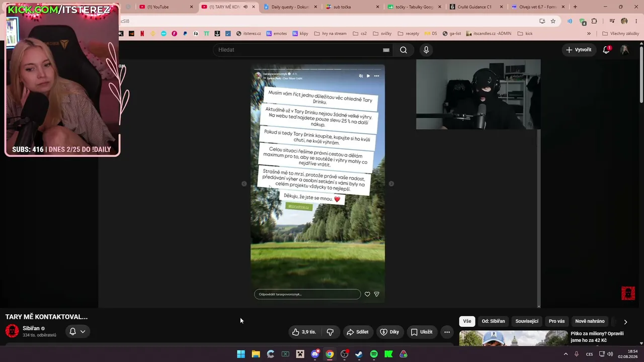Open the Sibiřan channel name link
The image size is (644, 362).
click(31, 328)
